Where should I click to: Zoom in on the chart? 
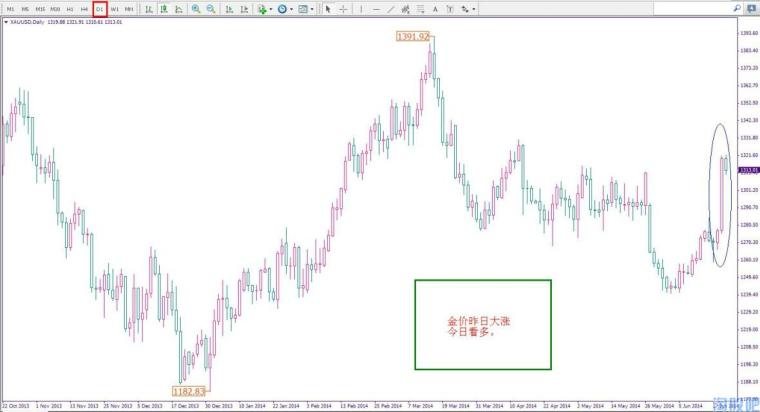click(x=196, y=9)
